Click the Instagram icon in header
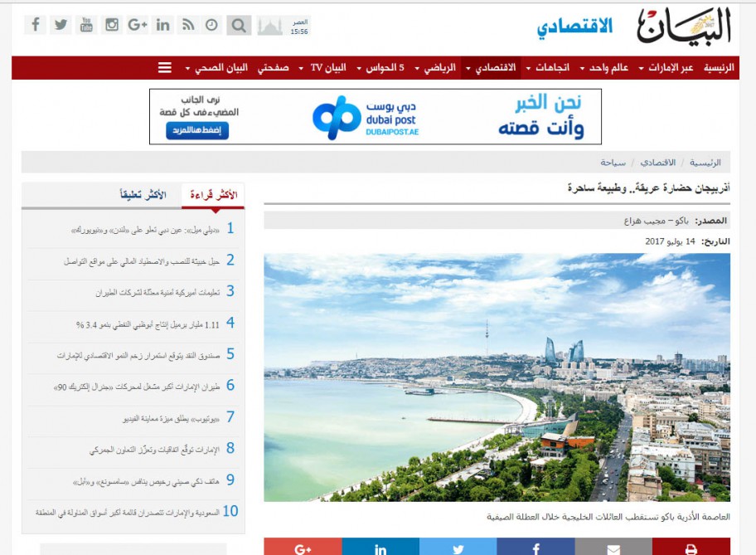Image resolution: width=756 pixels, height=555 pixels. tap(112, 25)
